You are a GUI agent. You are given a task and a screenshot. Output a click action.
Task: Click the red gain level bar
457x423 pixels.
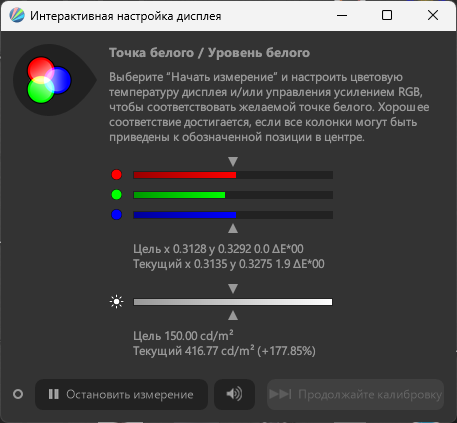(x=233, y=175)
